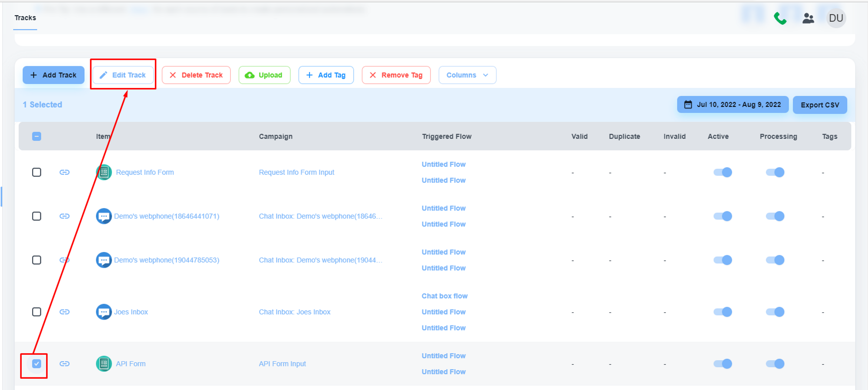Click the Edit Track button
This screenshot has width=868, height=390.
tap(123, 75)
